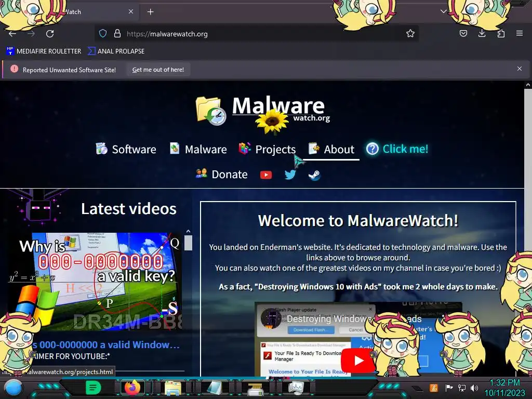Reload the page with the refresh icon
The width and height of the screenshot is (532, 399).
[x=50, y=34]
